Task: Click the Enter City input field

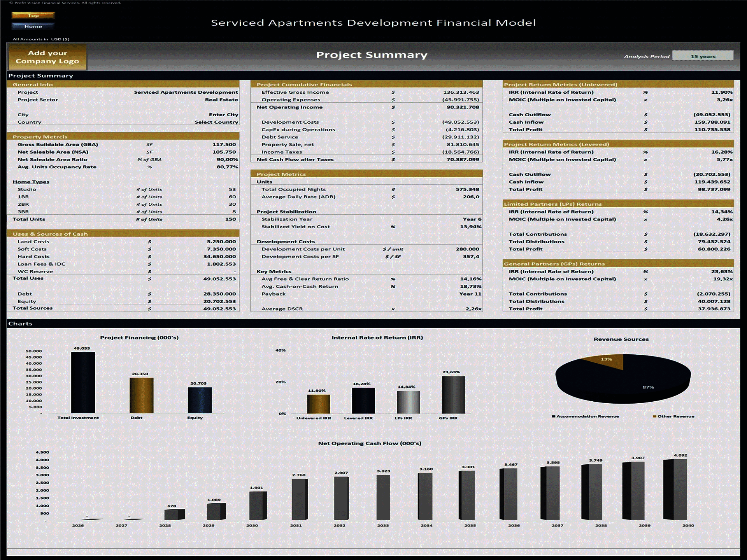Action: (223, 114)
